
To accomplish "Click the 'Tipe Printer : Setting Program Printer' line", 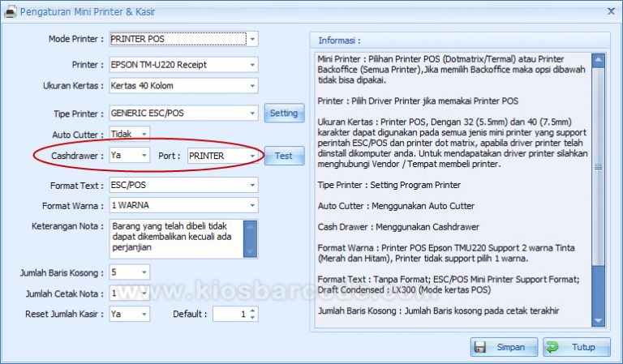I will [389, 185].
